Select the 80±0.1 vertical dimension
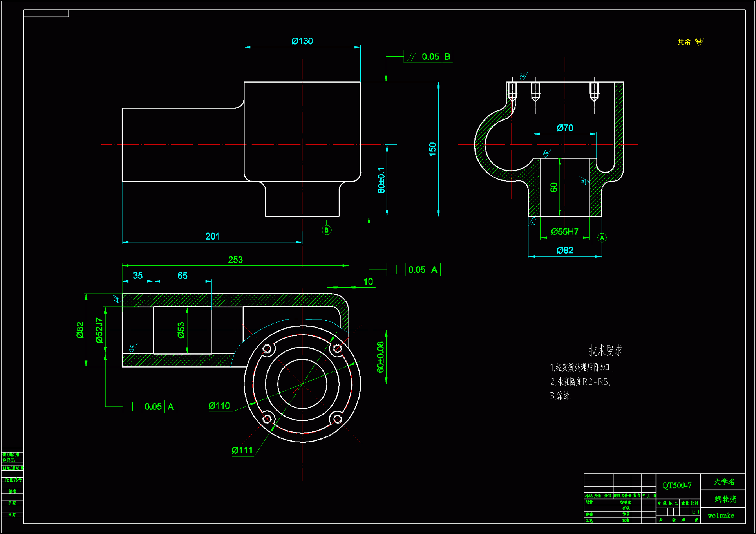The height and width of the screenshot is (534, 756). pos(381,180)
